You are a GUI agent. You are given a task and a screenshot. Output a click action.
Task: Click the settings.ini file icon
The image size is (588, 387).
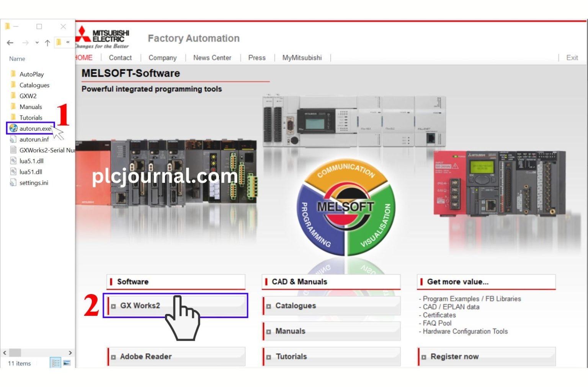(x=13, y=183)
